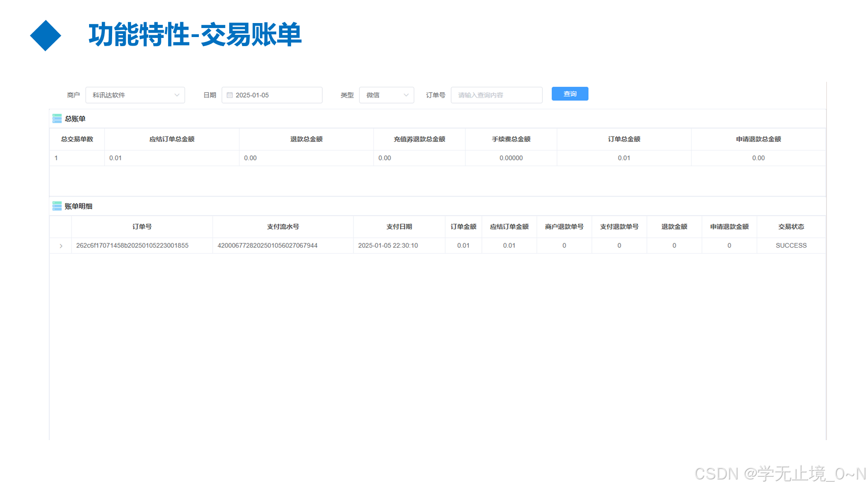Click the 订单号 search input field
Image resolution: width=868 pixels, height=488 pixels.
pyautogui.click(x=496, y=95)
